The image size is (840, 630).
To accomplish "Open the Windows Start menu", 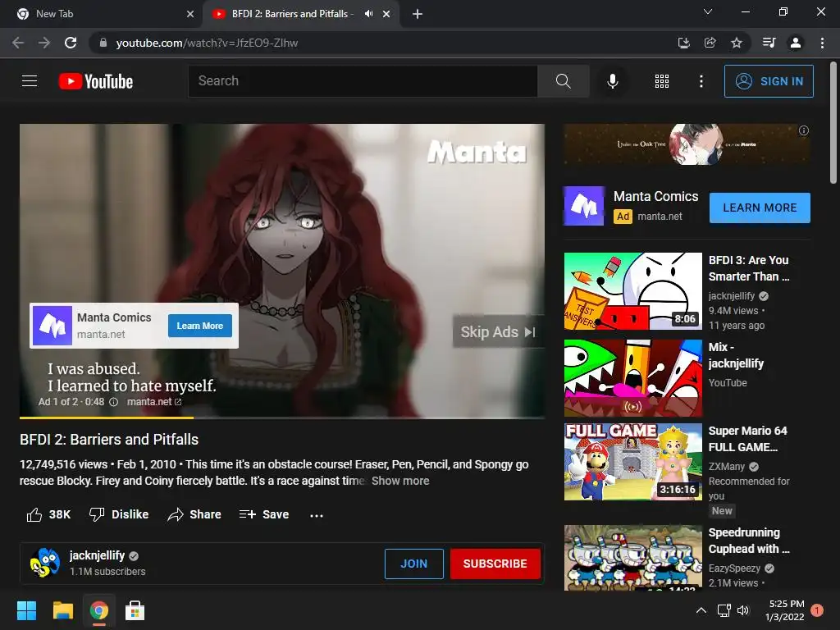I will pos(26,610).
